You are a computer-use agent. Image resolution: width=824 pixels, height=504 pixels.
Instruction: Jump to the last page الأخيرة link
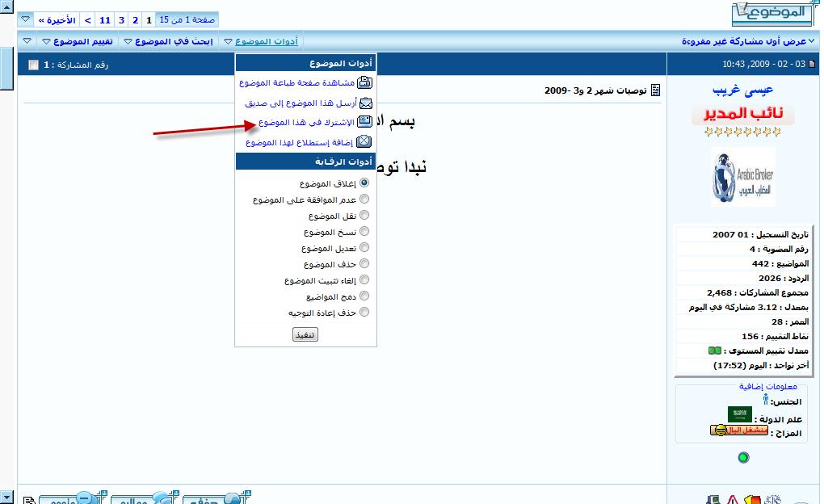click(57, 20)
